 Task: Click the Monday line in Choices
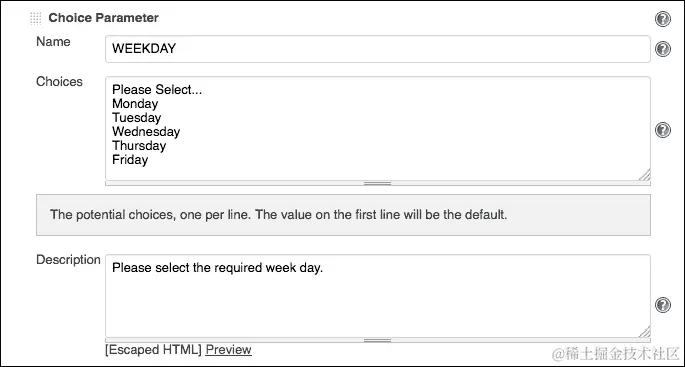pos(135,104)
